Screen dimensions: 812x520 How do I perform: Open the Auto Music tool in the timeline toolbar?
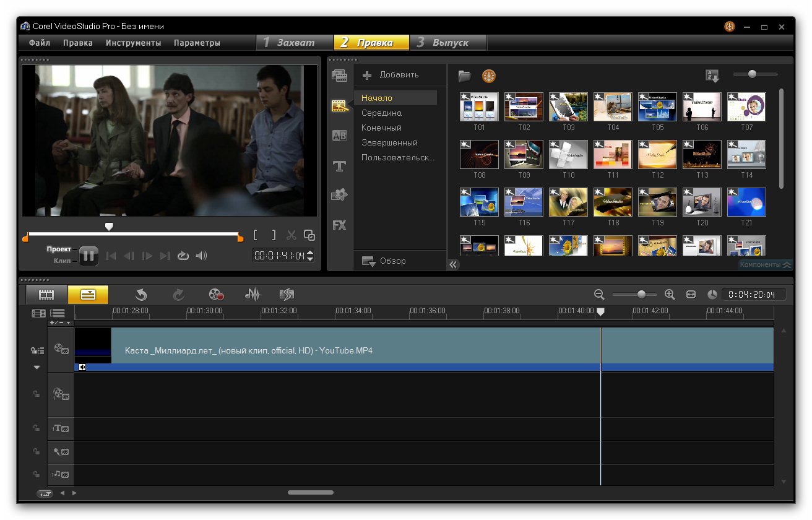(287, 295)
